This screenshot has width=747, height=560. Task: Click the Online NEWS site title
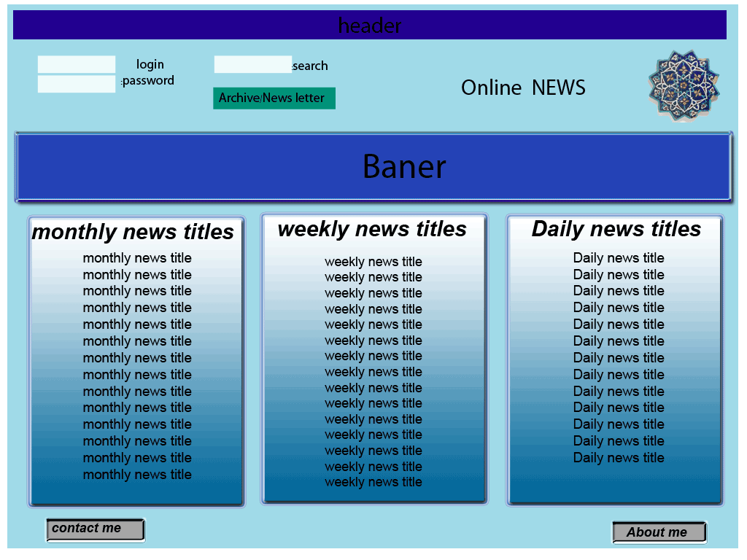[x=523, y=88]
